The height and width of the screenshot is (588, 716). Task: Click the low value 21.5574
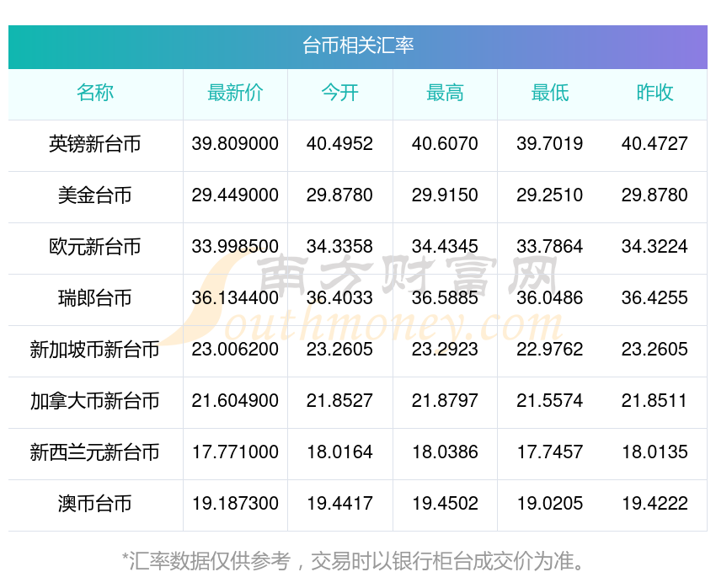coord(550,401)
